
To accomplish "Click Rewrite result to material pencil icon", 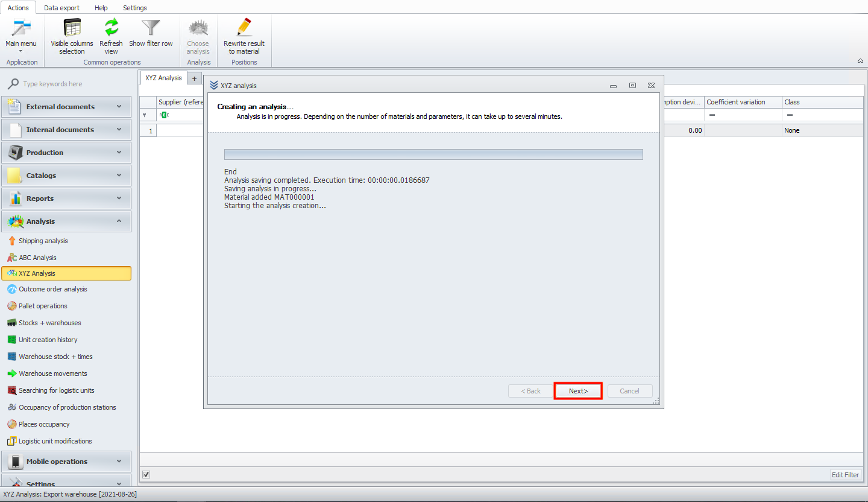I will (x=244, y=28).
